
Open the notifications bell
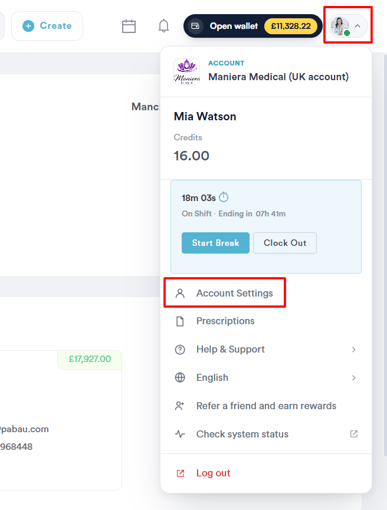point(164,26)
